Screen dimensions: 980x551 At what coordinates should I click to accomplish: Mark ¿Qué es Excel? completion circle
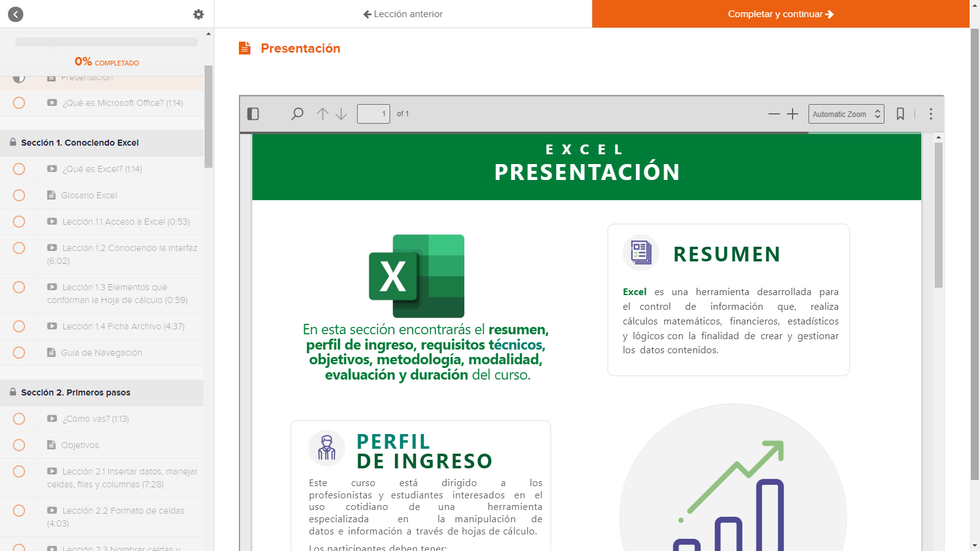(x=19, y=169)
